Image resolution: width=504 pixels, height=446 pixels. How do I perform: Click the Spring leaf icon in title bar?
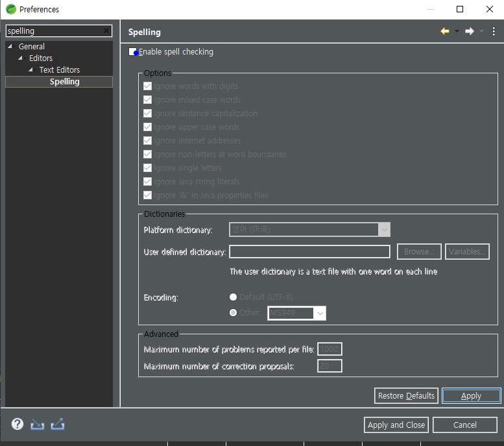coord(10,9)
